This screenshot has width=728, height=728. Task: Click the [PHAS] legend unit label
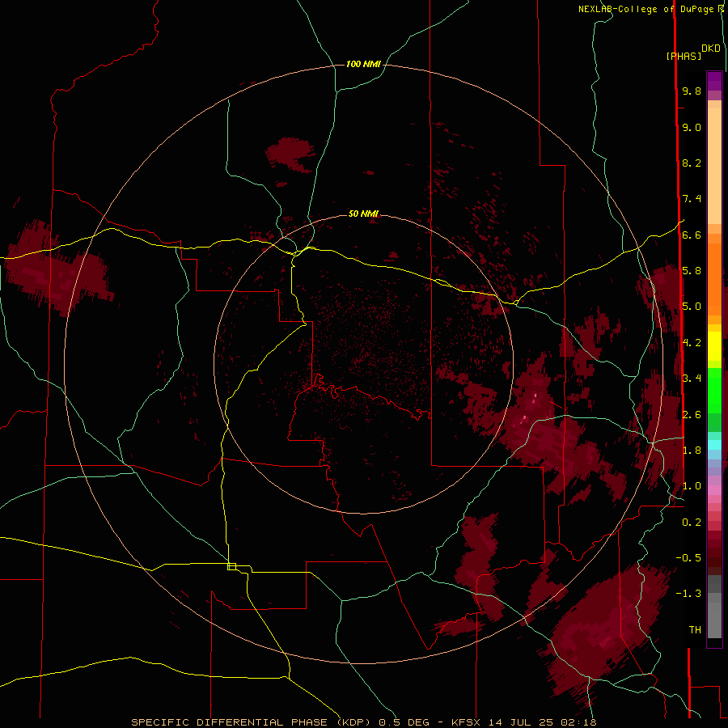684,57
